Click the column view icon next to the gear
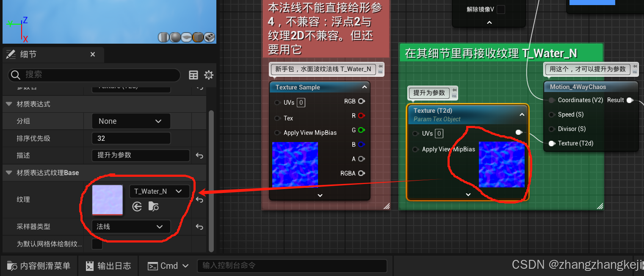This screenshot has width=644, height=276. 193,75
